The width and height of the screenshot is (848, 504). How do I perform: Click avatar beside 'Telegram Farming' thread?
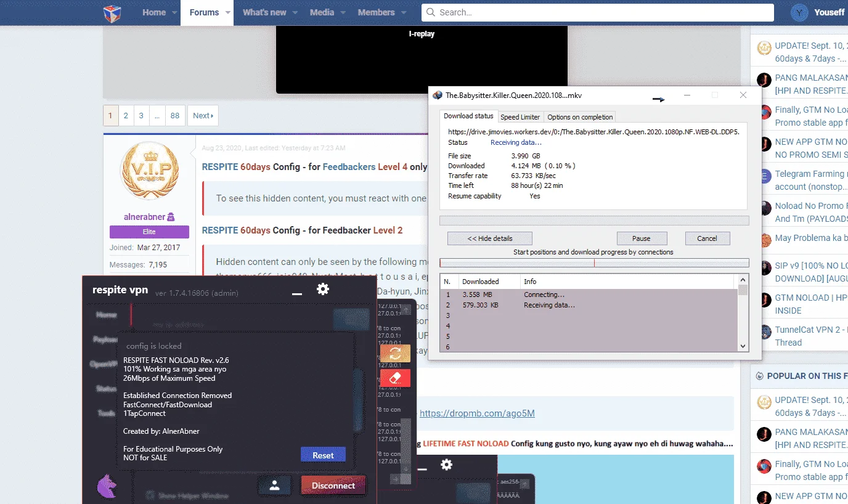click(764, 176)
